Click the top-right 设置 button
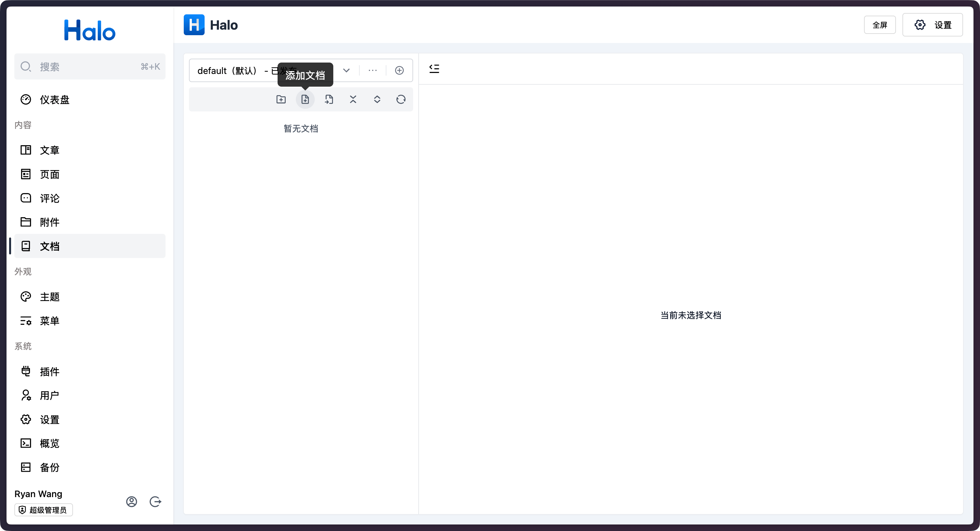The image size is (980, 531). tap(932, 25)
